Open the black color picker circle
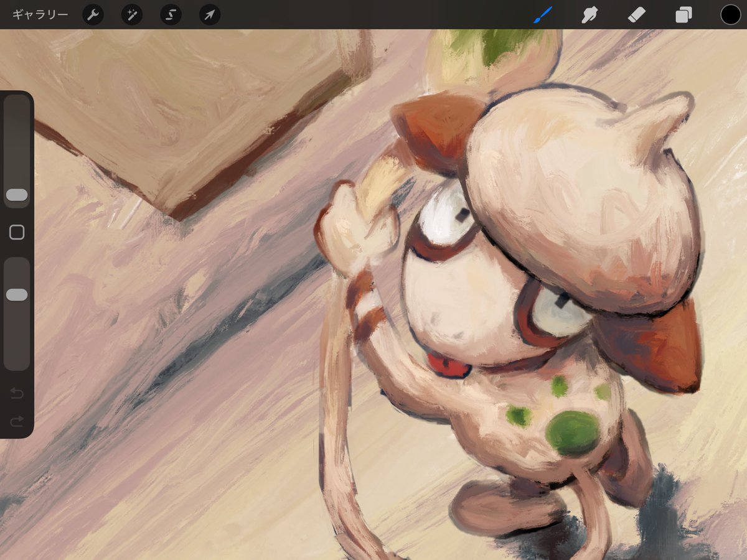747x560 pixels. [730, 14]
